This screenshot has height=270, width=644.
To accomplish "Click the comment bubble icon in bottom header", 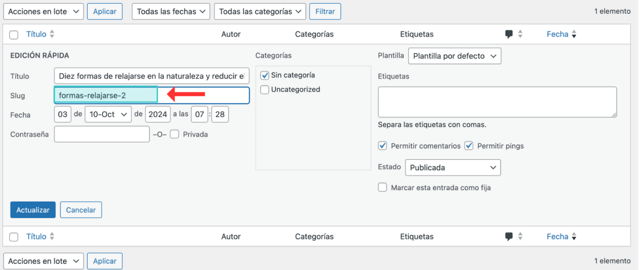I will click(509, 236).
